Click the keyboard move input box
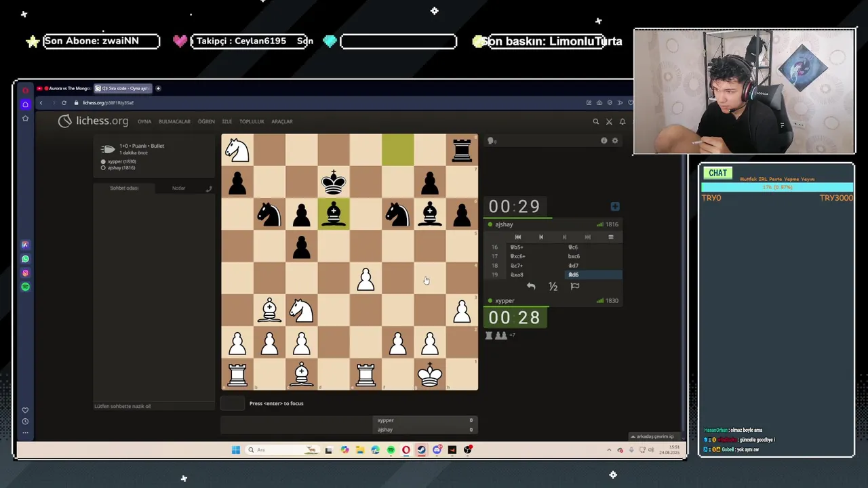This screenshot has width=868, height=488. click(233, 403)
